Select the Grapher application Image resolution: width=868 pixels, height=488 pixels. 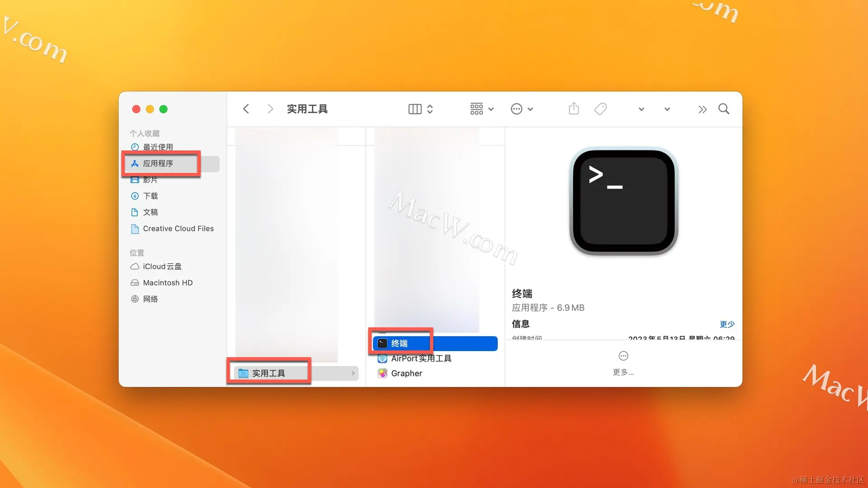tap(406, 373)
